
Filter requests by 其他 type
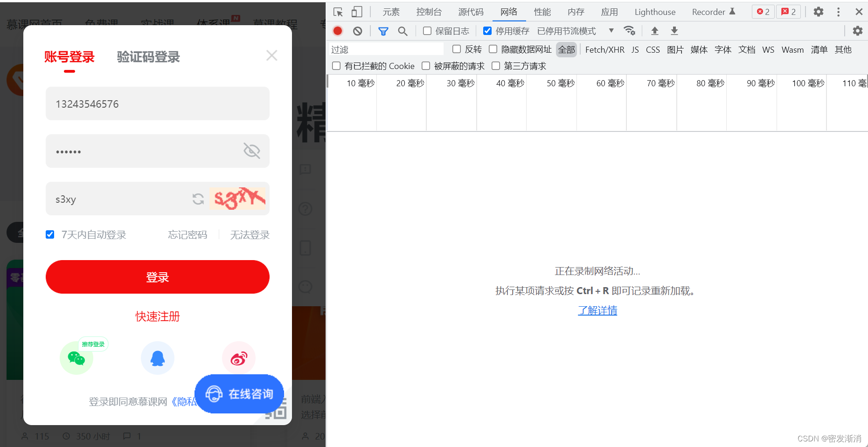(843, 49)
